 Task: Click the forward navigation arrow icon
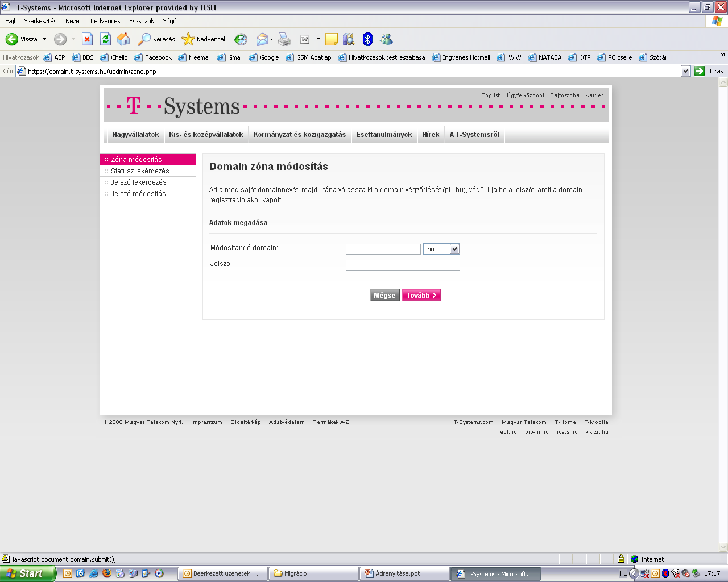60,39
